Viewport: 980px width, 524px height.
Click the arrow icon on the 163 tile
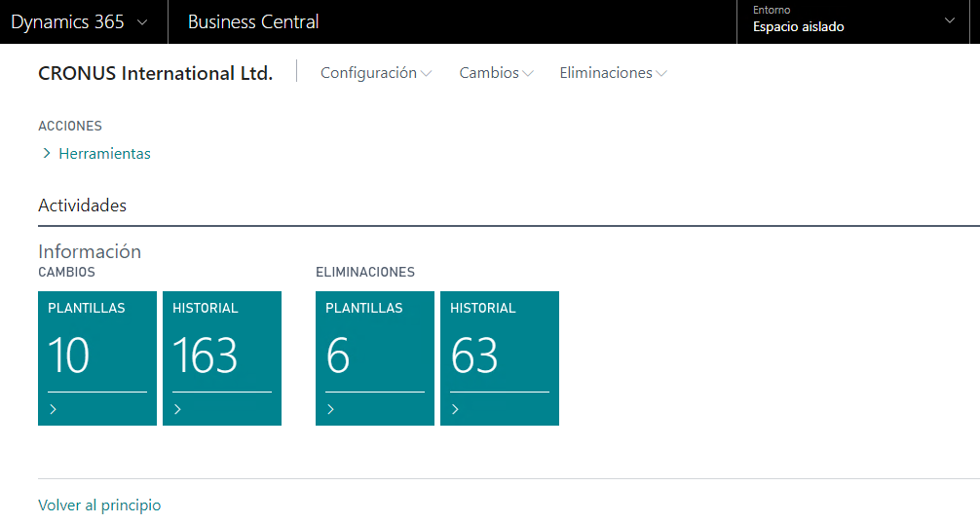point(177,409)
